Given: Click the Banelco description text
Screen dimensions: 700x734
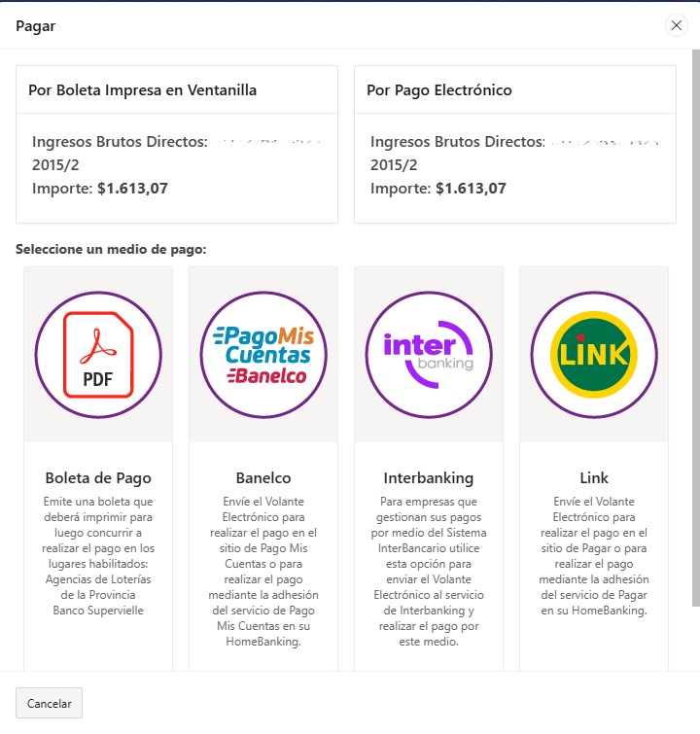Looking at the screenshot, I should tap(263, 573).
